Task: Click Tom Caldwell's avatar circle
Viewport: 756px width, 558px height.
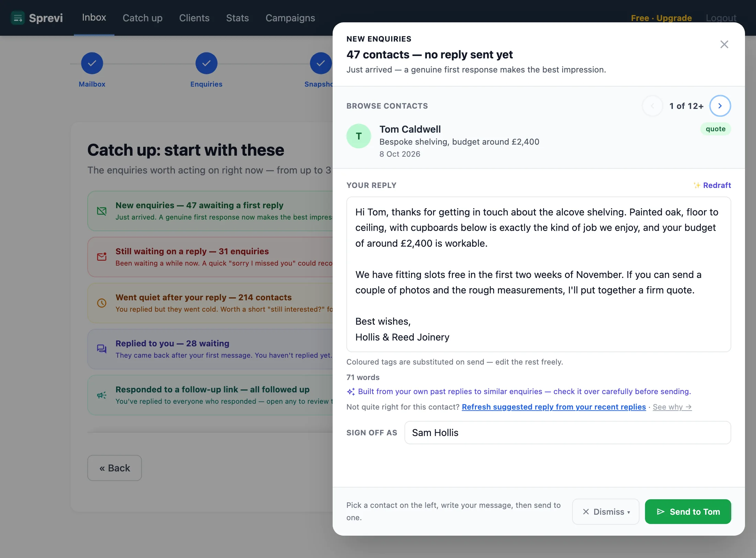Action: [358, 136]
